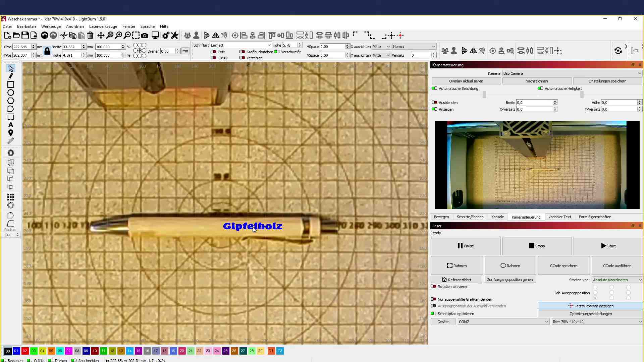The width and height of the screenshot is (644, 362).
Task: Expand the Kamera Usb Camera dropdown
Action: [x=572, y=73]
